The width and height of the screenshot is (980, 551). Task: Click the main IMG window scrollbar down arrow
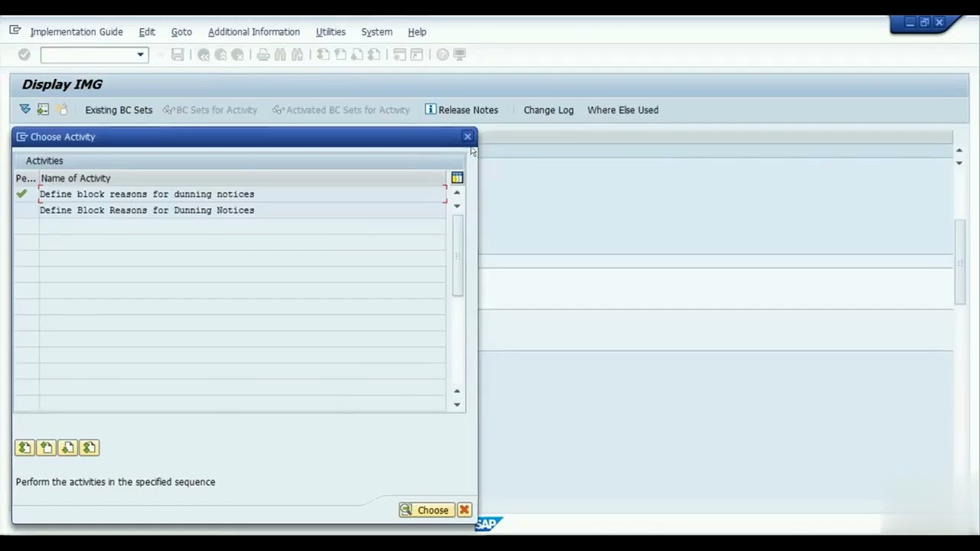click(959, 163)
